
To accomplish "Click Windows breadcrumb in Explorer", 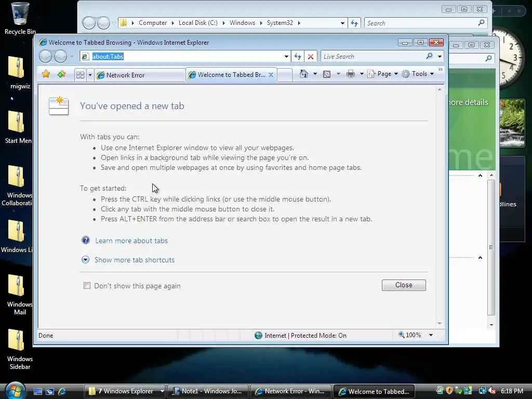I will coord(242,23).
